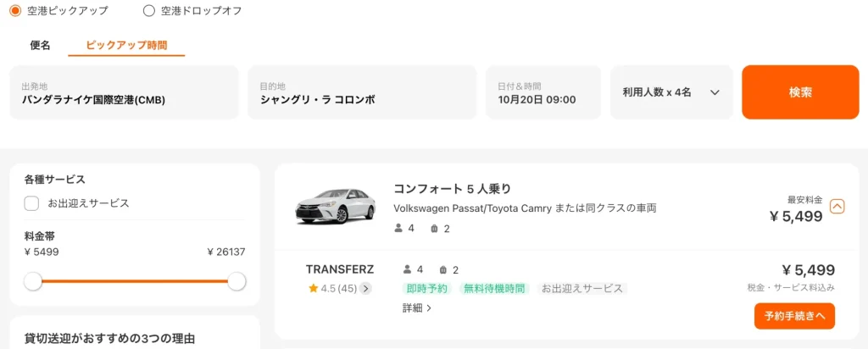Open the 利用人数 x 4名 dropdown

click(x=670, y=92)
